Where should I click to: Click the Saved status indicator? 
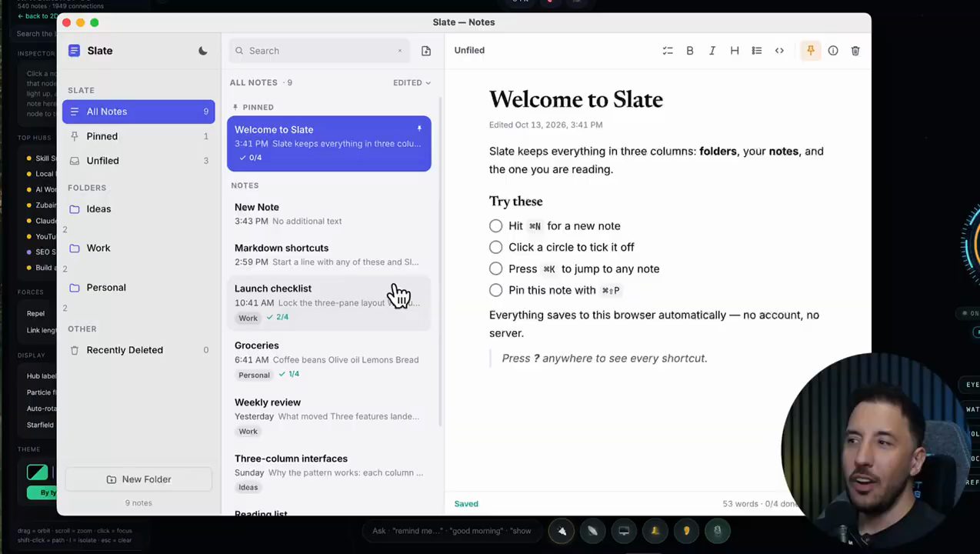click(x=466, y=504)
